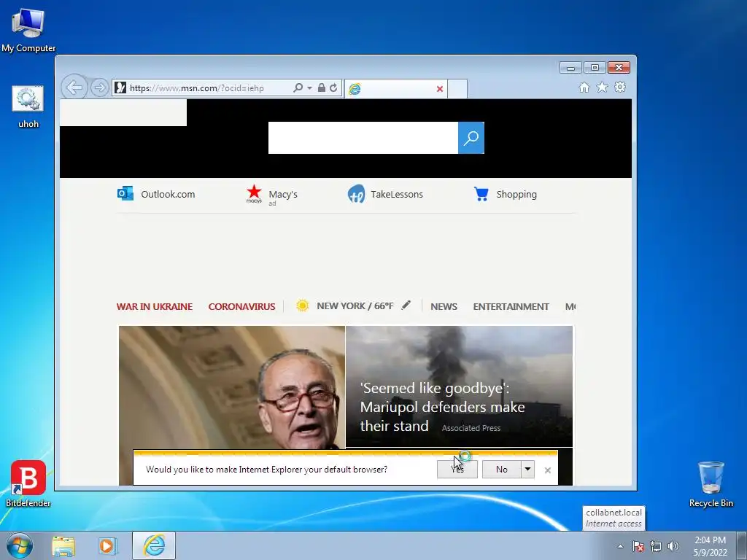Expand the dropdown arrow next to No
Image resolution: width=747 pixels, height=560 pixels.
527,470
